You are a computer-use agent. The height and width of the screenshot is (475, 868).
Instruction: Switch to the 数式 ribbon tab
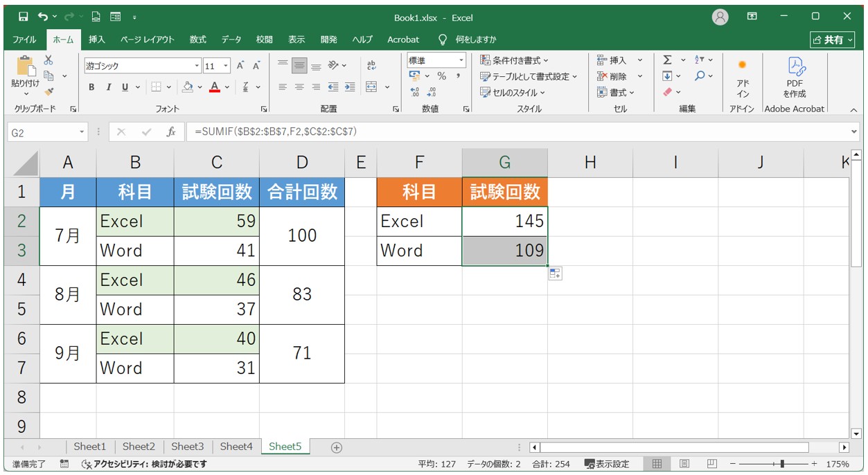click(198, 39)
